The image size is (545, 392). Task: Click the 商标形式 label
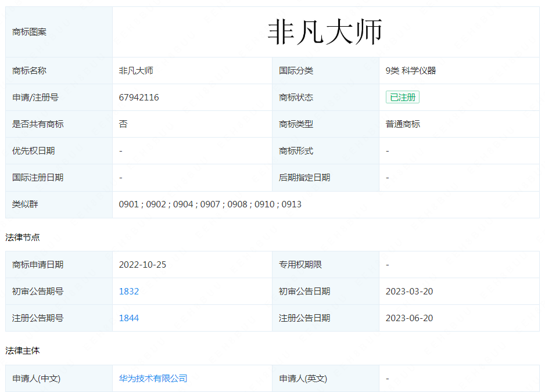click(296, 151)
